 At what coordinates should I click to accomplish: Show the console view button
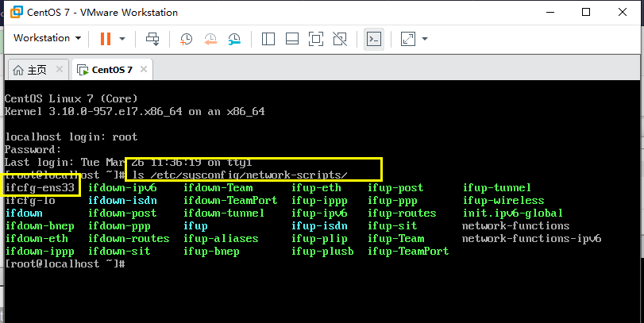click(374, 39)
